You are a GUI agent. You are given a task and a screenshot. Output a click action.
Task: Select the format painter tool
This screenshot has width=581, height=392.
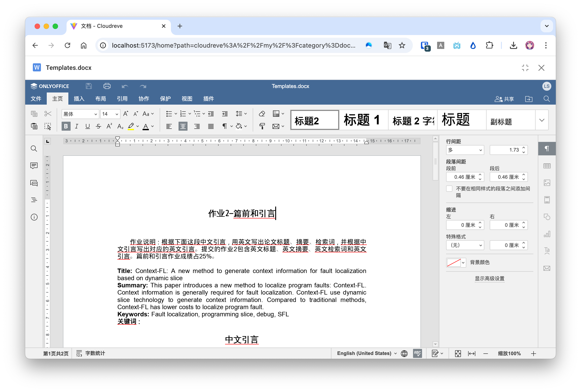[262, 126]
